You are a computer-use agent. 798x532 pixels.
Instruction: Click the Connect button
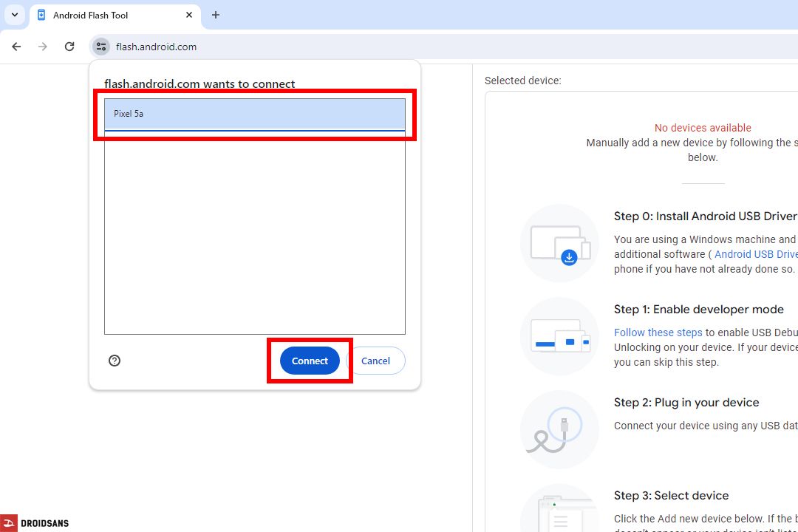coord(310,361)
